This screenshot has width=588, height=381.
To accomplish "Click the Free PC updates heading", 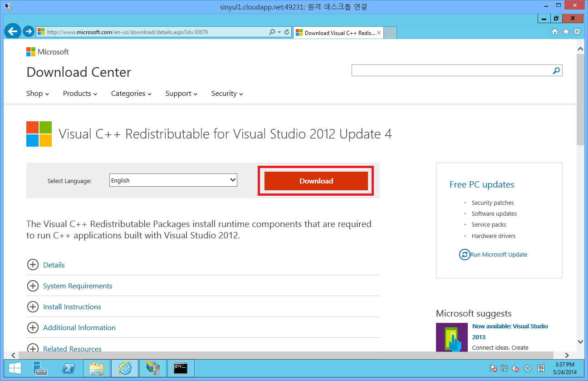I will click(x=482, y=184).
